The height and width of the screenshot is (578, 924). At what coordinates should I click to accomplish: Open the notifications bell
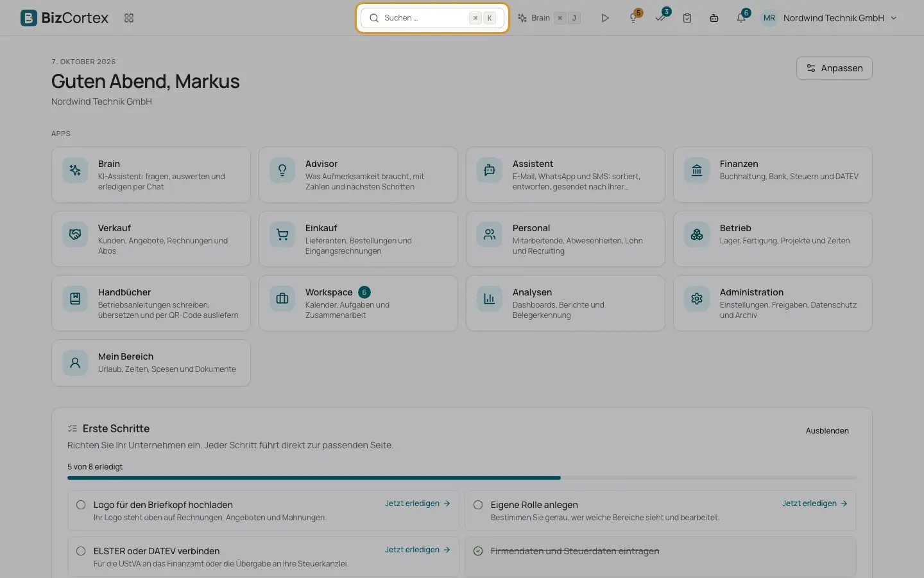coord(741,18)
